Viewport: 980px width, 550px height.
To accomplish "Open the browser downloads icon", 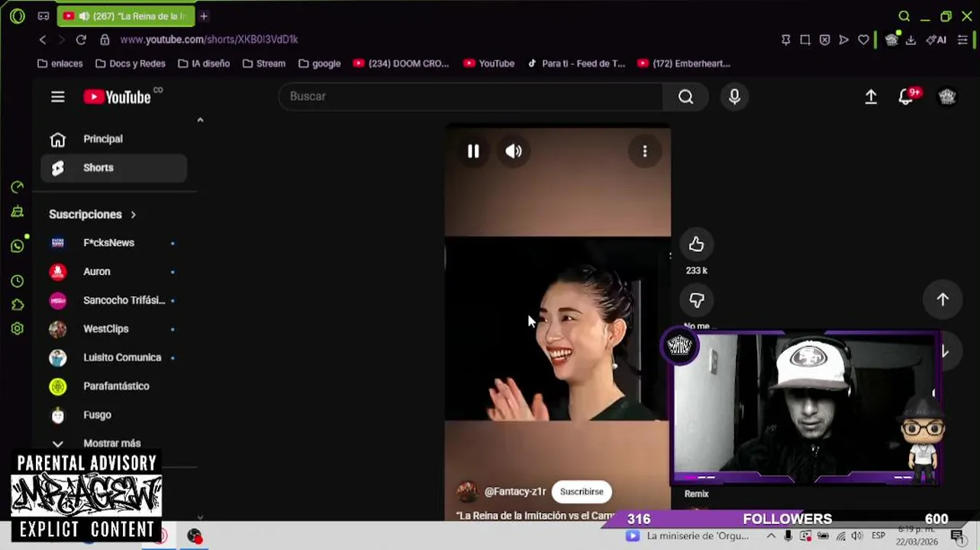I will (x=911, y=40).
